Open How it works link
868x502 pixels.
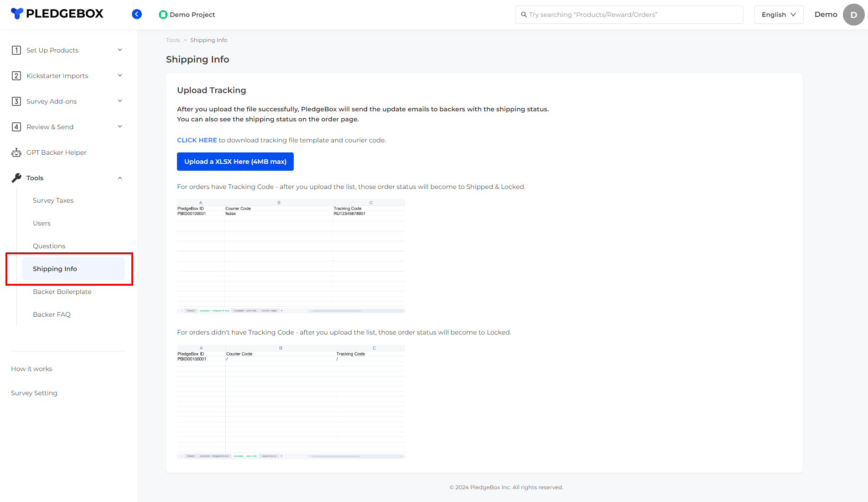[x=31, y=369]
